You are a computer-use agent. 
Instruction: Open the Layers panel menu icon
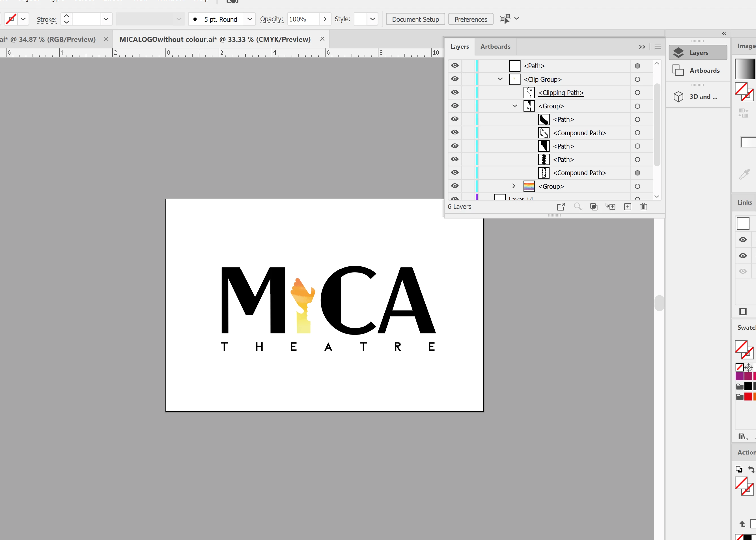point(657,47)
